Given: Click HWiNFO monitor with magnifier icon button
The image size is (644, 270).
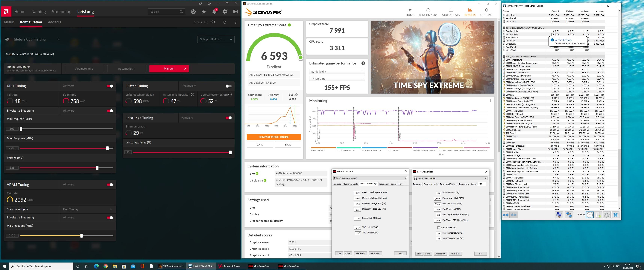Looking at the screenshot, I should tap(559, 215).
